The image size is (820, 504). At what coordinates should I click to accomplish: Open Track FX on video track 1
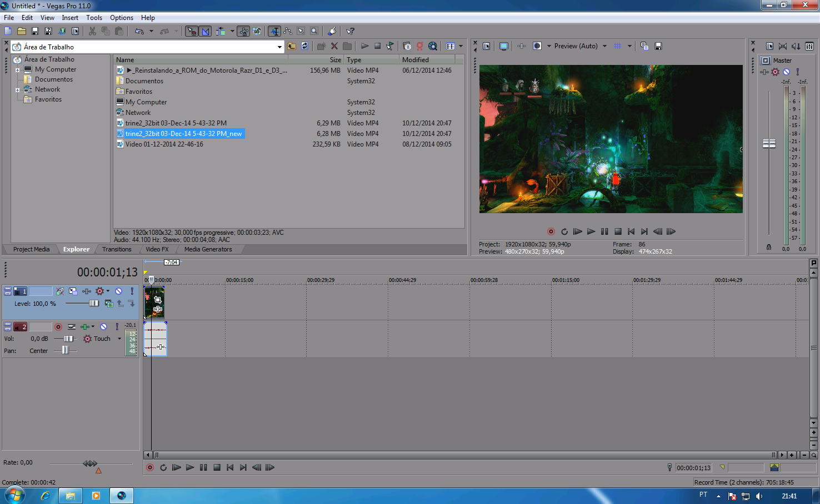pos(87,291)
